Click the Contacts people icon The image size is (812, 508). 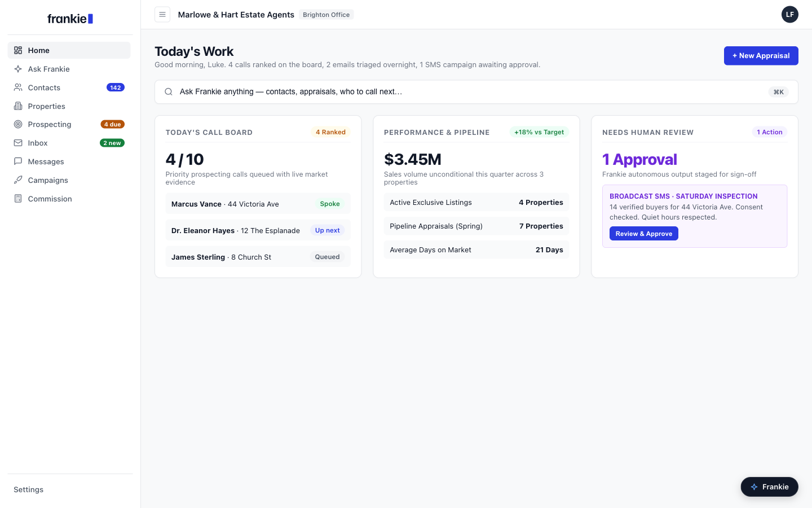click(x=18, y=87)
